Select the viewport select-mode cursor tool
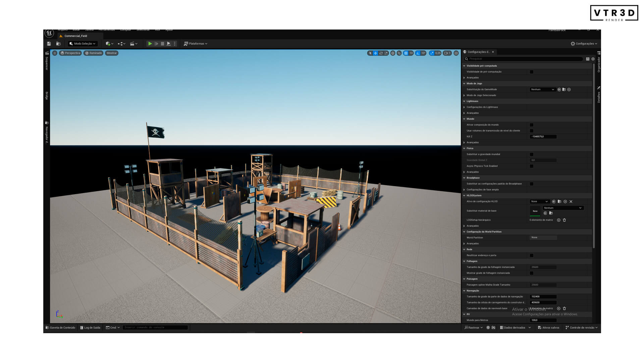The height and width of the screenshot is (362, 644). [370, 53]
